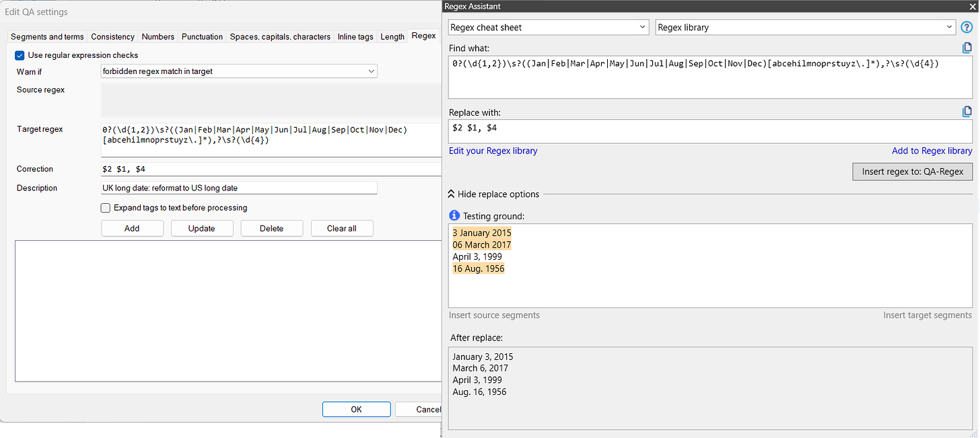980x438 pixels.
Task: Select the Regex tab
Action: (423, 36)
